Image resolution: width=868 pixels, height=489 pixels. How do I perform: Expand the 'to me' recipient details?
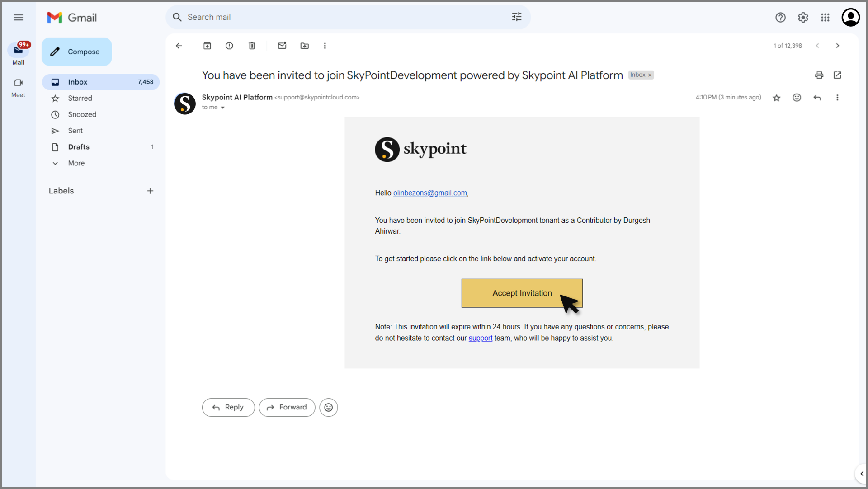coord(222,108)
